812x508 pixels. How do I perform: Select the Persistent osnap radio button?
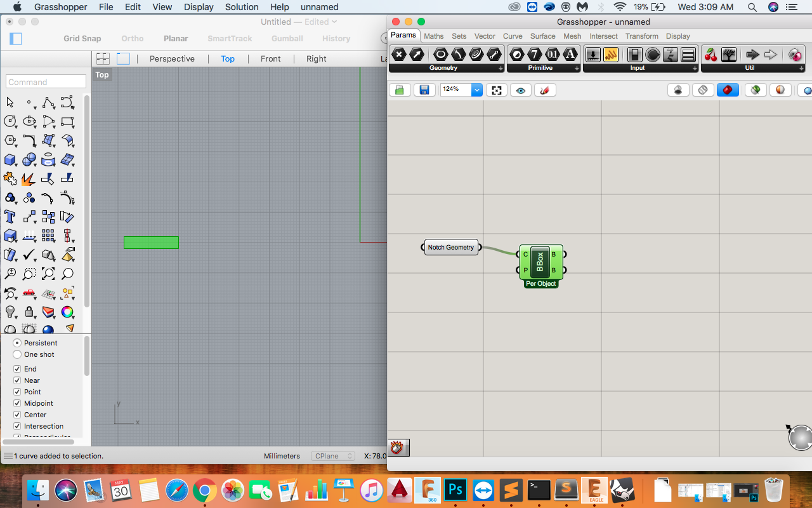coord(17,343)
